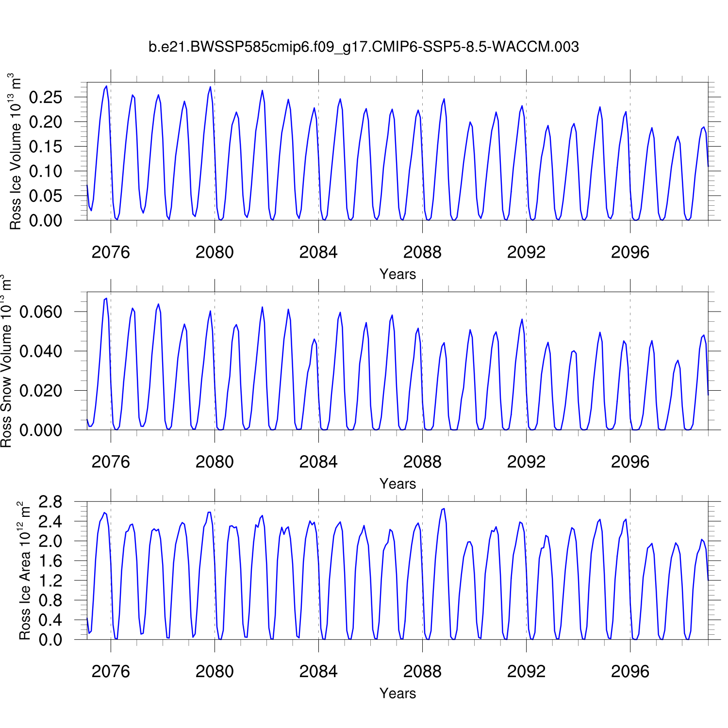
Task: Select the 2088 tick label of Ice Area chart
Action: click(422, 672)
